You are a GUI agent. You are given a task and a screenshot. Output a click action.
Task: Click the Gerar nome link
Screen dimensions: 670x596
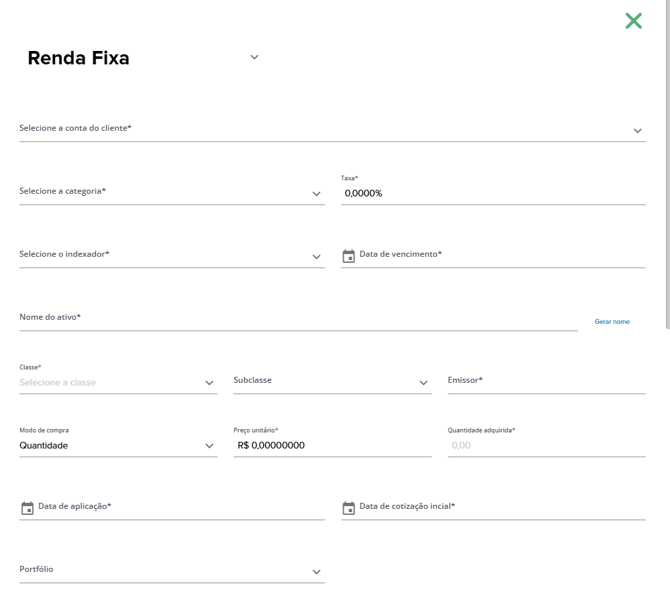point(612,321)
